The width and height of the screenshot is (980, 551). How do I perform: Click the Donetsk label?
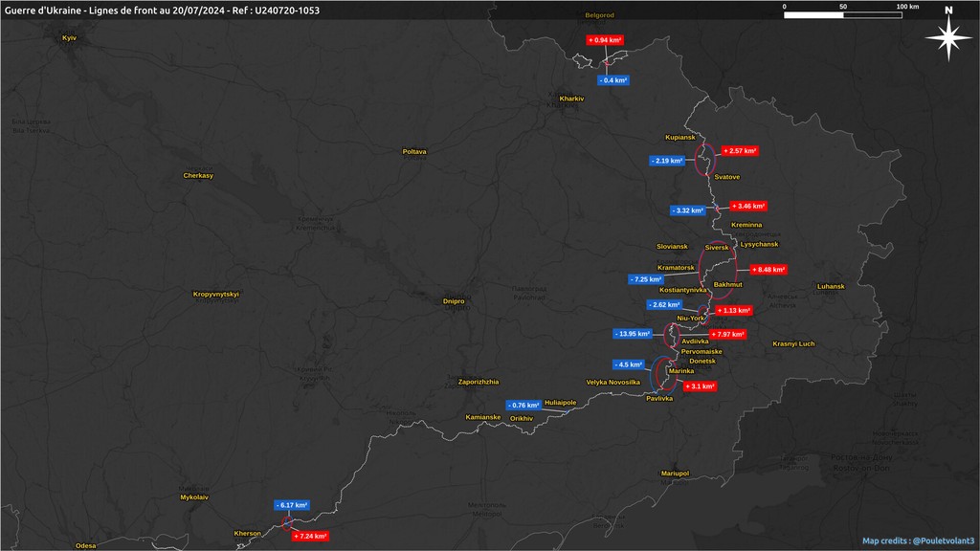click(702, 361)
